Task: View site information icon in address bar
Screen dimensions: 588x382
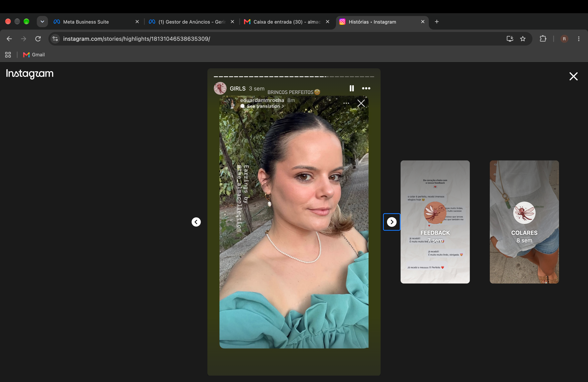Action: pyautogui.click(x=55, y=39)
